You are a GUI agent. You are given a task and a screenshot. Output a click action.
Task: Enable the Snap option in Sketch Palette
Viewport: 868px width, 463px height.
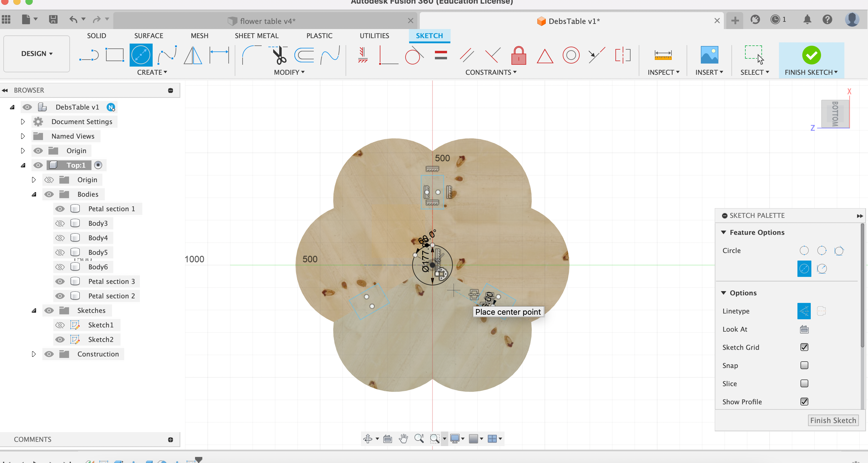[x=804, y=366]
